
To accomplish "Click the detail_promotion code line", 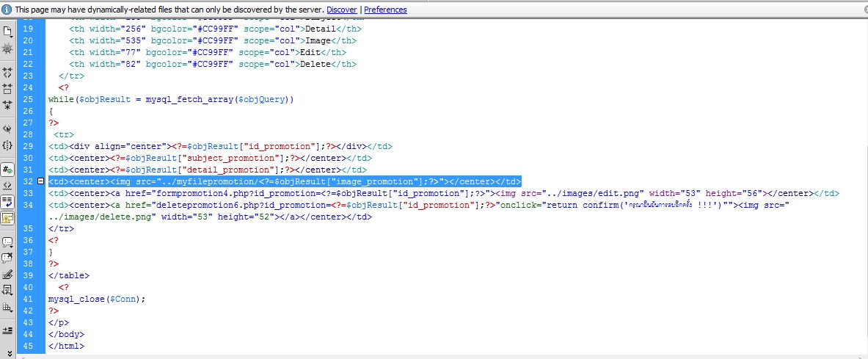I will coord(208,170).
